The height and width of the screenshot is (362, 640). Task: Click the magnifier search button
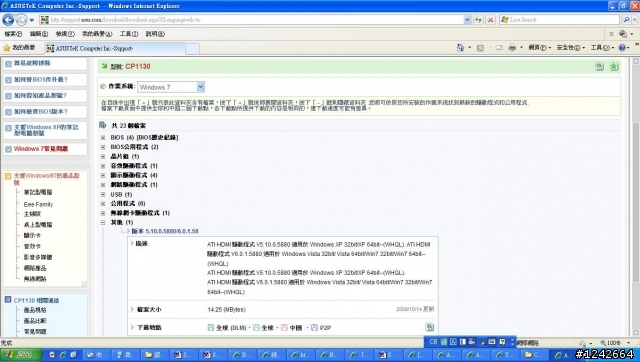coord(626,20)
